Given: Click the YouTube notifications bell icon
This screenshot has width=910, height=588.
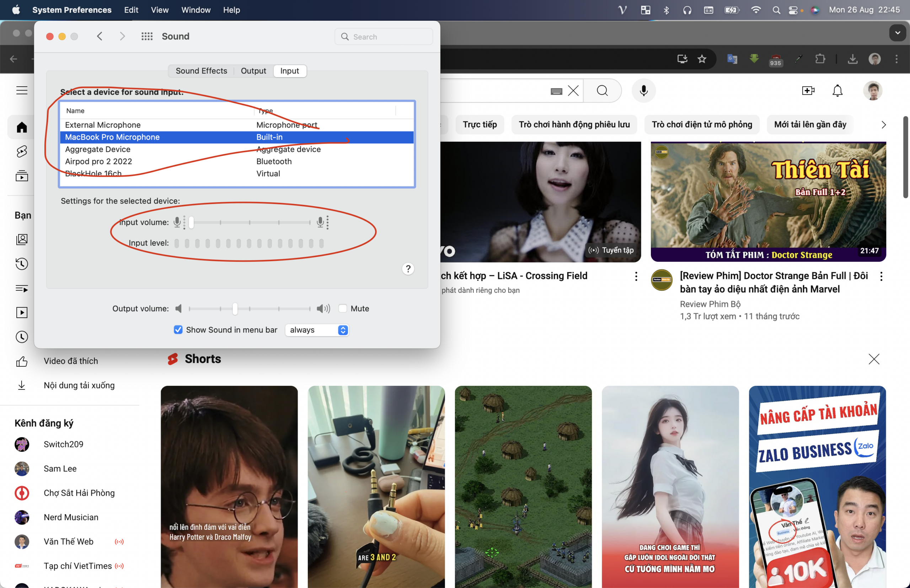Looking at the screenshot, I should pyautogui.click(x=838, y=91).
